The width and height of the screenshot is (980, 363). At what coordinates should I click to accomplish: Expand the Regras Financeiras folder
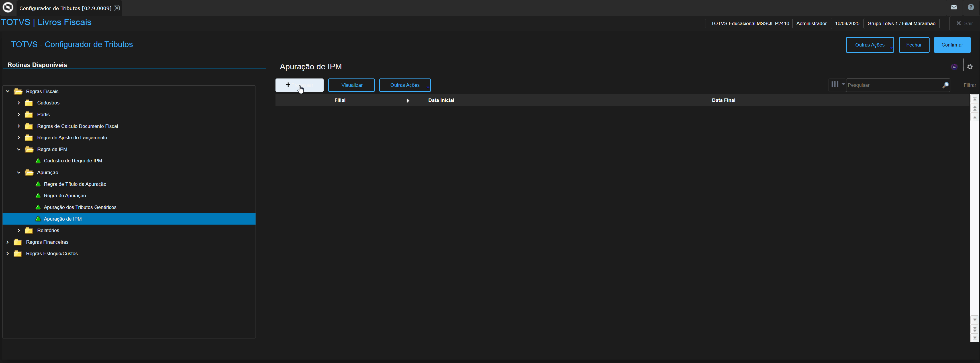coord(8,242)
